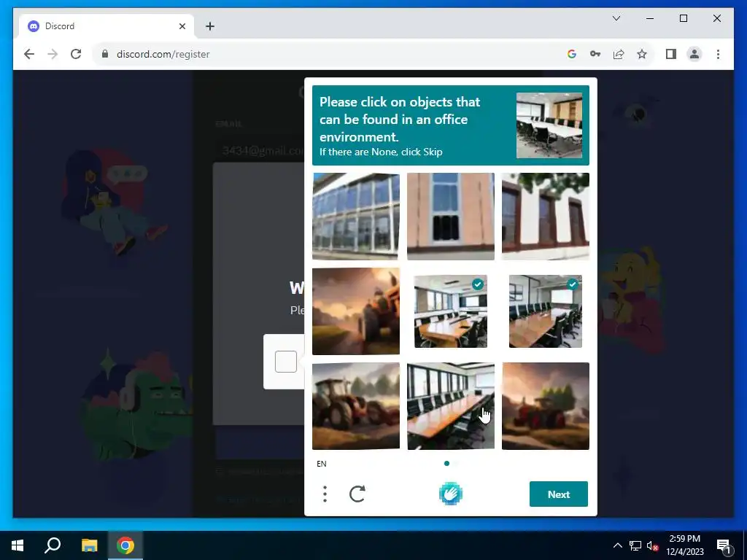Open Windows Start menu
Image resolution: width=747 pixels, height=560 pixels.
pyautogui.click(x=18, y=545)
